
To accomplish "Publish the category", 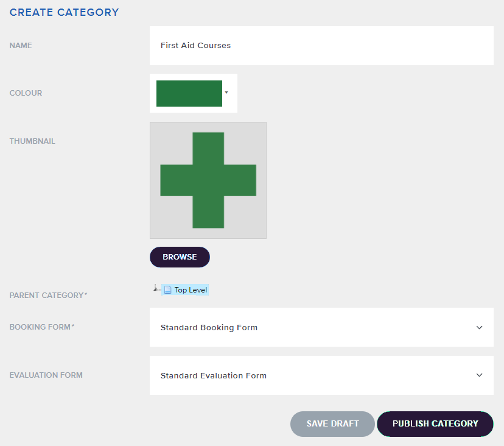I will (x=435, y=423).
